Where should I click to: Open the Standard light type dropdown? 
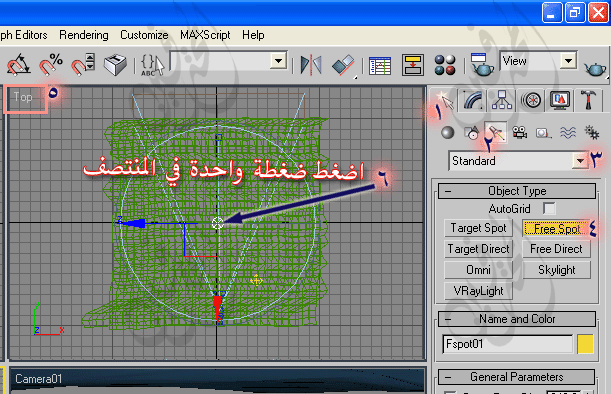coord(581,161)
